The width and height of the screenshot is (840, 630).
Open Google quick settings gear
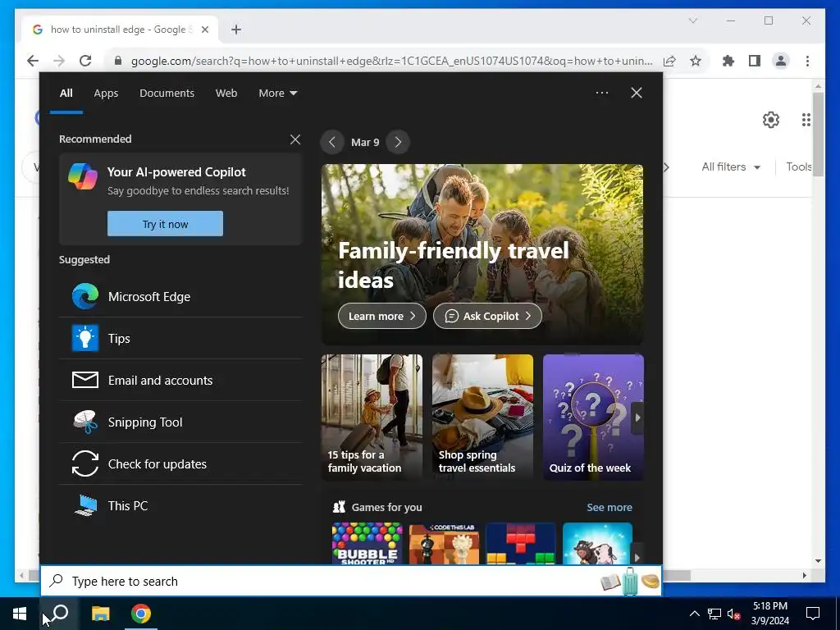point(771,120)
